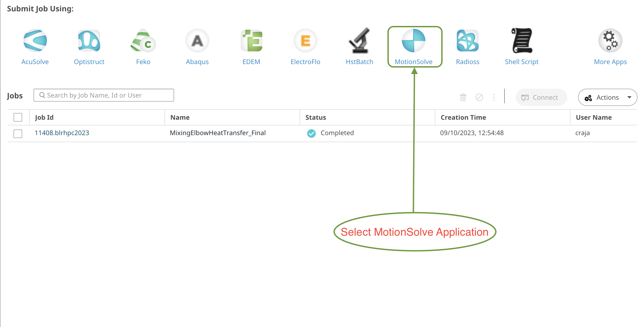This screenshot has height=327, width=644.
Task: Open the Radioss application icon
Action: 468,41
